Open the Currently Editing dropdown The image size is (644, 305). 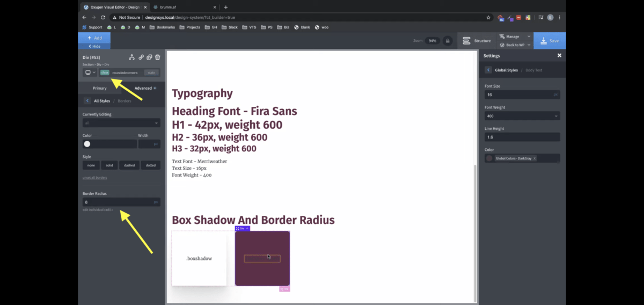(x=121, y=123)
